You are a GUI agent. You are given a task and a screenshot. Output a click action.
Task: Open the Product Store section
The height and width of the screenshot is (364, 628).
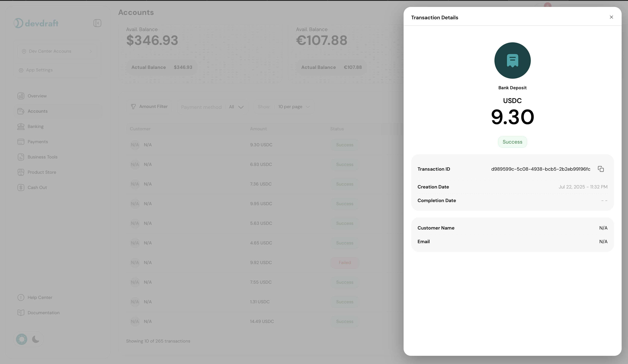point(42,172)
